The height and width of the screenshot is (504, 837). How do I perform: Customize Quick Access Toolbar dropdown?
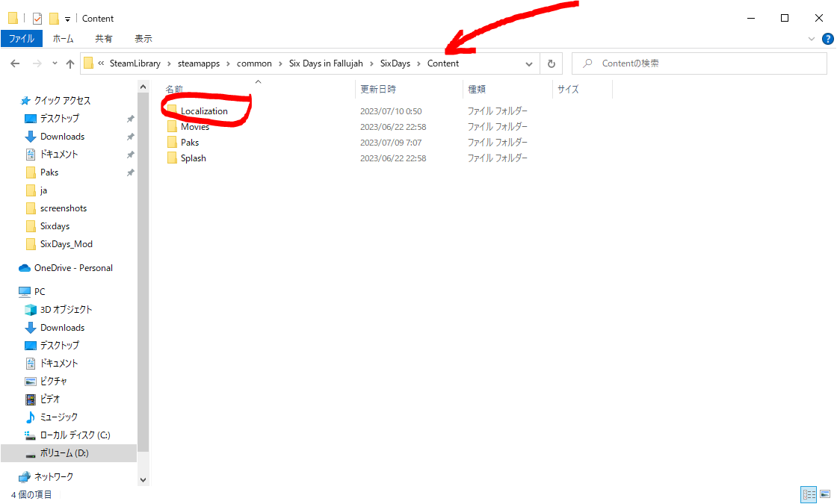(67, 19)
